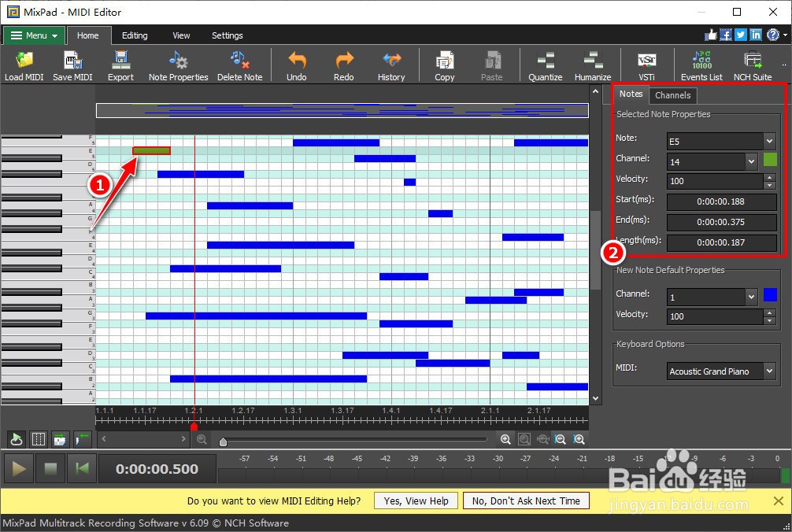Click the Paste toolbar icon
The width and height of the screenshot is (792, 532).
[x=492, y=66]
